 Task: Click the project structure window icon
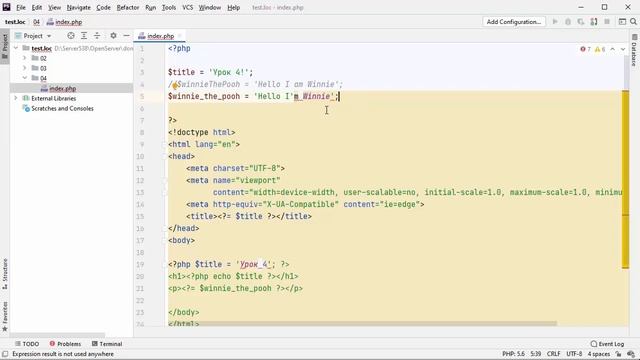click(622, 22)
